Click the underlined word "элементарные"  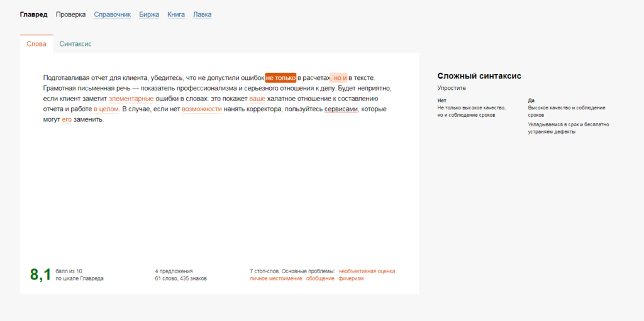pos(131,99)
